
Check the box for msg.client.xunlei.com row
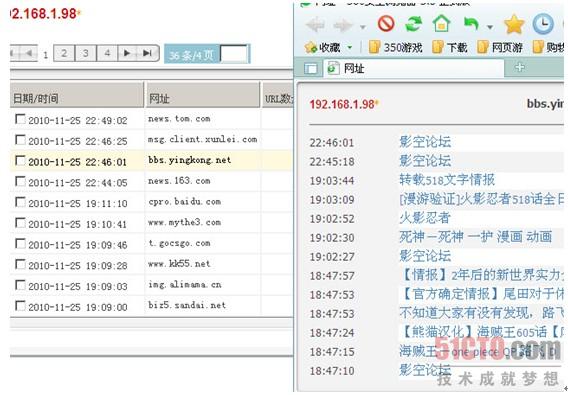pos(21,140)
